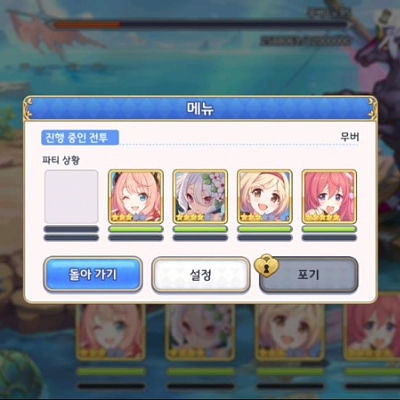Click the empty first party slot
Image resolution: width=400 pixels, height=400 pixels.
(71, 197)
